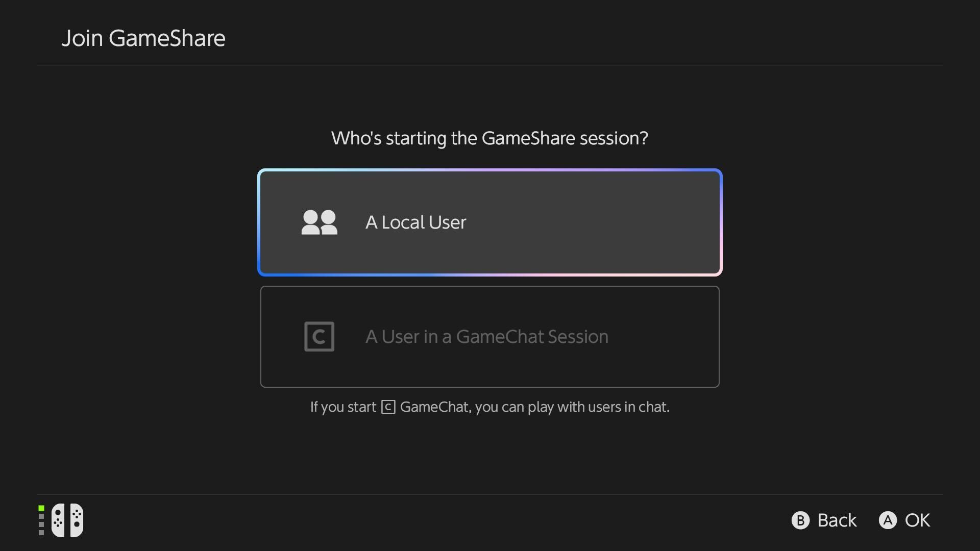Screen dimensions: 980x551
Task: Click the A Local User label text
Action: click(x=415, y=222)
